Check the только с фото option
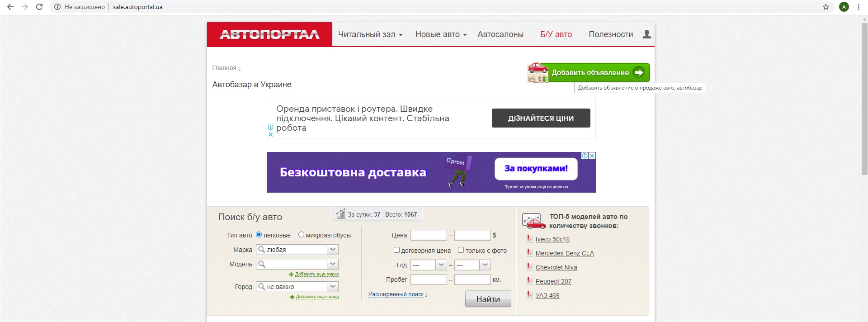This screenshot has height=322, width=868. 461,250
